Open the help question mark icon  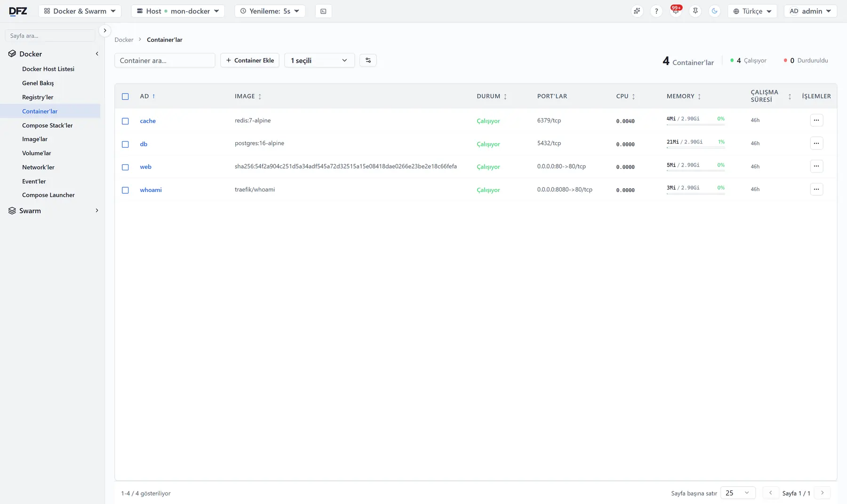click(656, 11)
